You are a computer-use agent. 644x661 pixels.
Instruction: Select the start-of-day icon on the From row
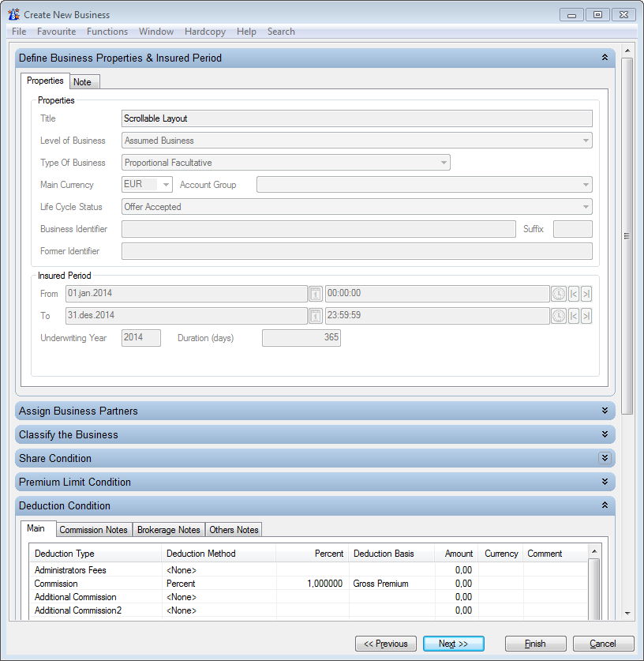572,293
